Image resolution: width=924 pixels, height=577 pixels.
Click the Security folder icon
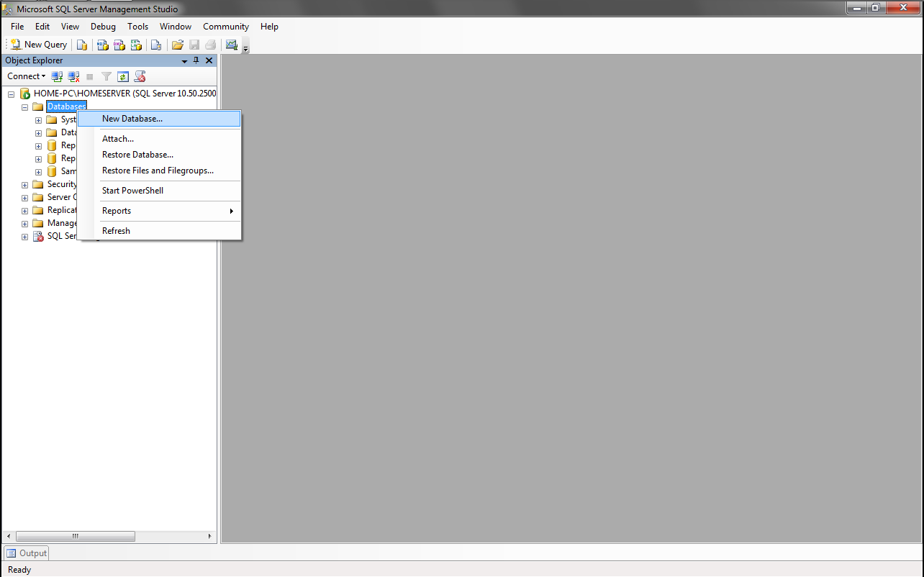[38, 184]
